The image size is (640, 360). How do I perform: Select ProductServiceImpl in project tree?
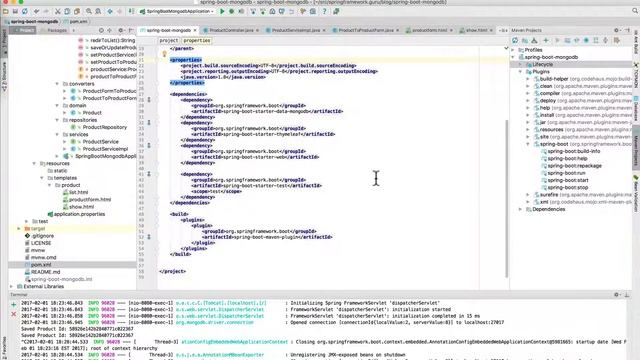(105, 149)
